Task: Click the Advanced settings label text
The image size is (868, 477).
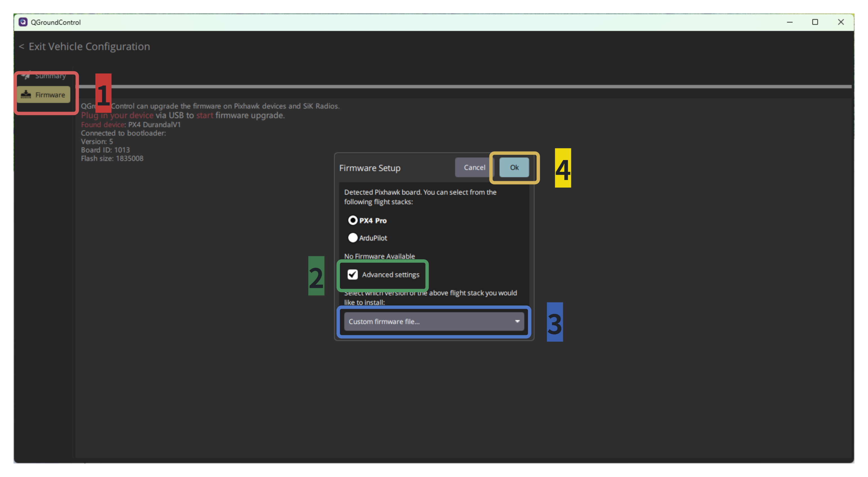Action: click(x=390, y=274)
